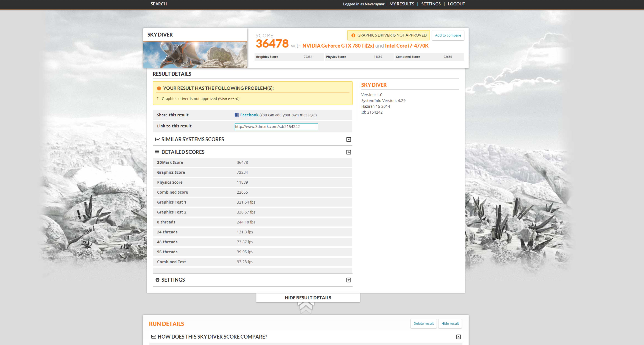Click 48 threads value 73.87 fps
644x345 pixels.
pyautogui.click(x=245, y=242)
